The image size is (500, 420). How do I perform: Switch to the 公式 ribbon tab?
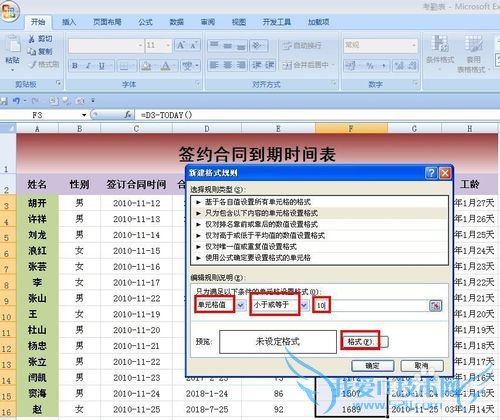click(x=146, y=22)
